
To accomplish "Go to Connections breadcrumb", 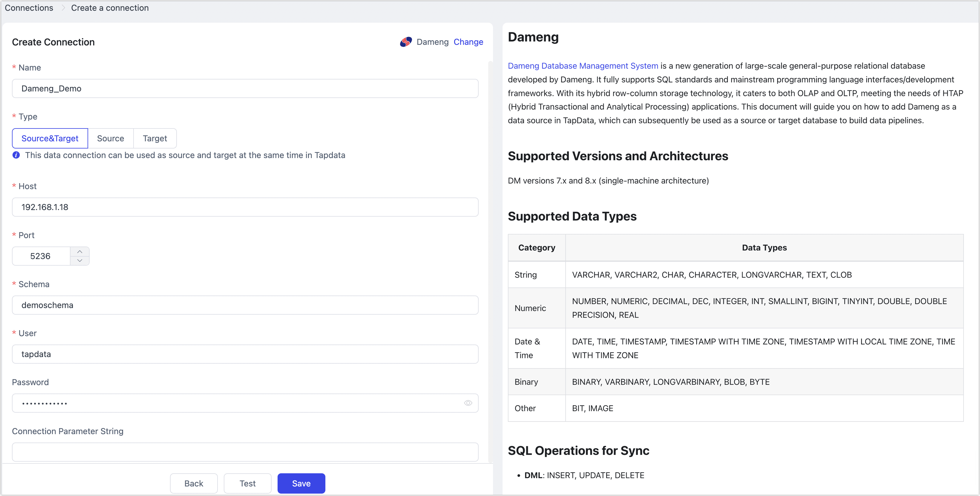I will (29, 8).
